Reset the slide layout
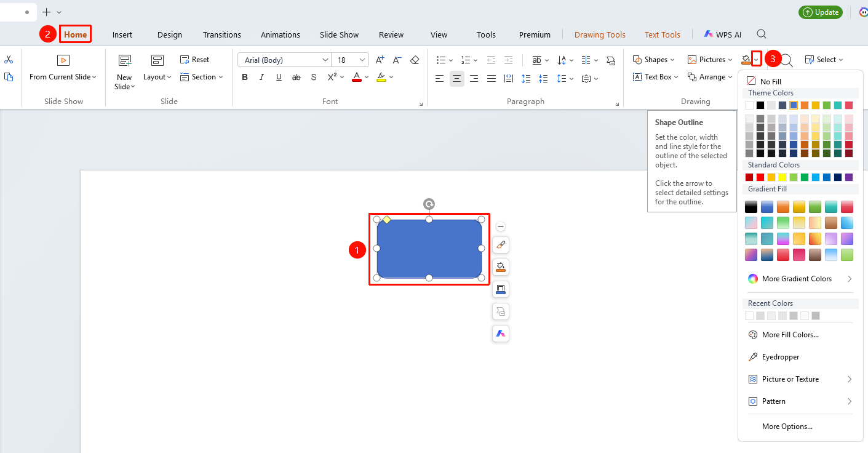 (194, 60)
